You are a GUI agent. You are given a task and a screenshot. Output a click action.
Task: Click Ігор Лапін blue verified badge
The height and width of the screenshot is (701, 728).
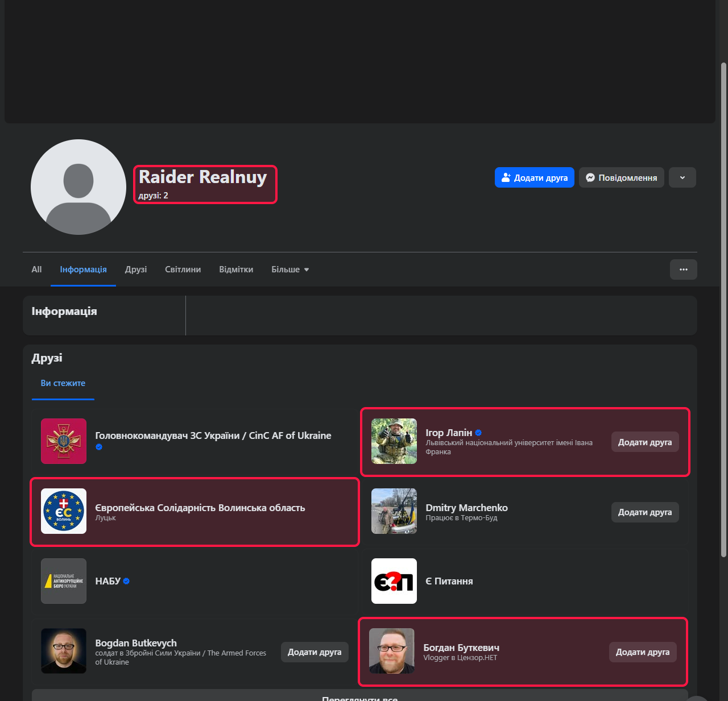click(x=478, y=433)
